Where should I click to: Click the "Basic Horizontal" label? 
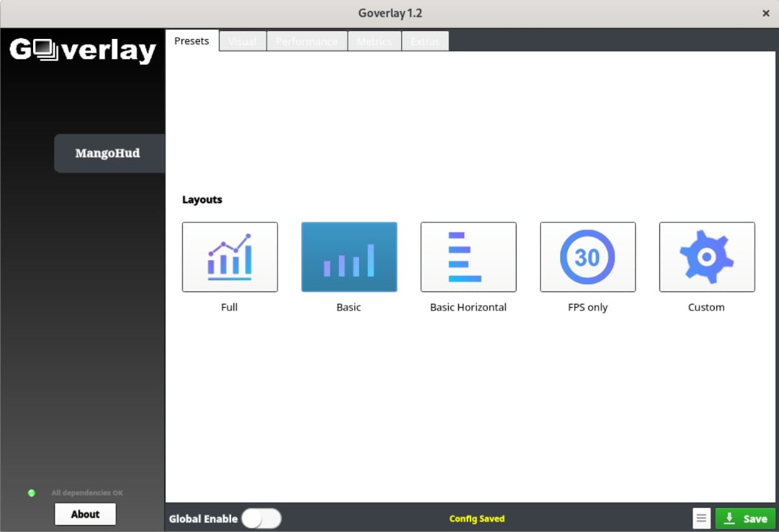click(x=468, y=308)
